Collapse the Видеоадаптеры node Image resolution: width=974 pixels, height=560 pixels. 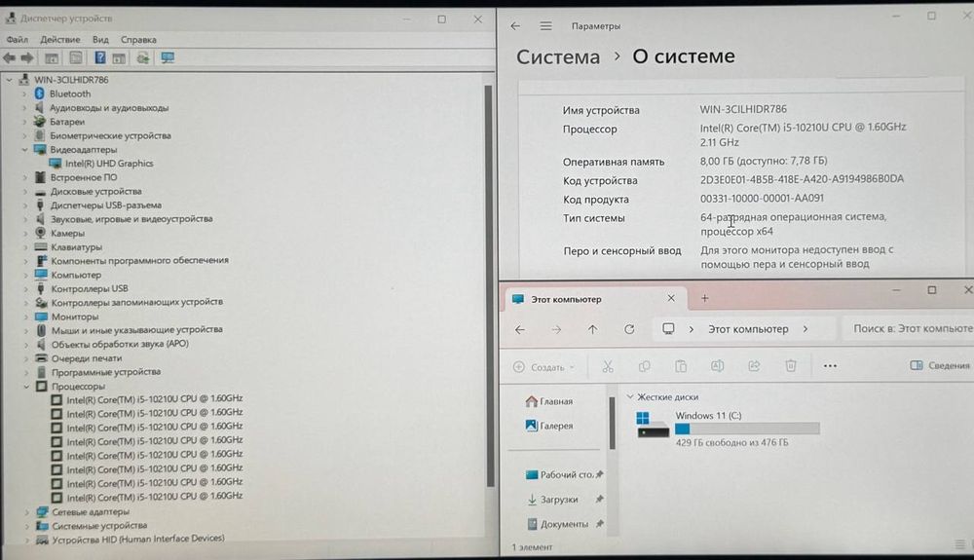pos(24,150)
